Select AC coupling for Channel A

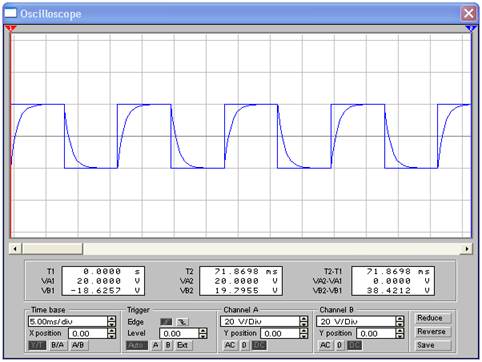pos(230,345)
